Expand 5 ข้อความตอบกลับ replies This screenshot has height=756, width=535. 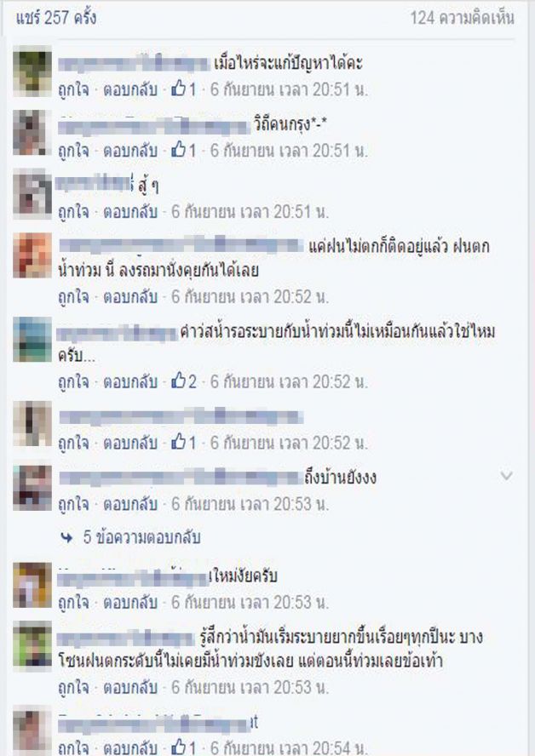coord(141,537)
